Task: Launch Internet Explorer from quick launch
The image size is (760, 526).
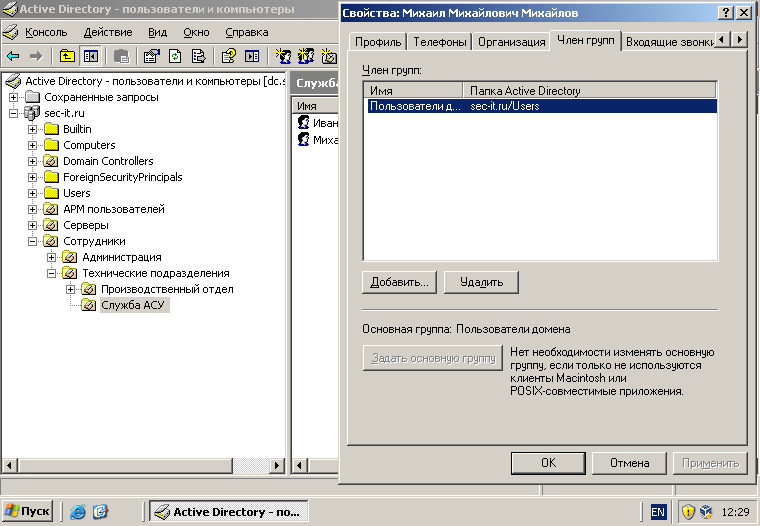Action: point(78,511)
